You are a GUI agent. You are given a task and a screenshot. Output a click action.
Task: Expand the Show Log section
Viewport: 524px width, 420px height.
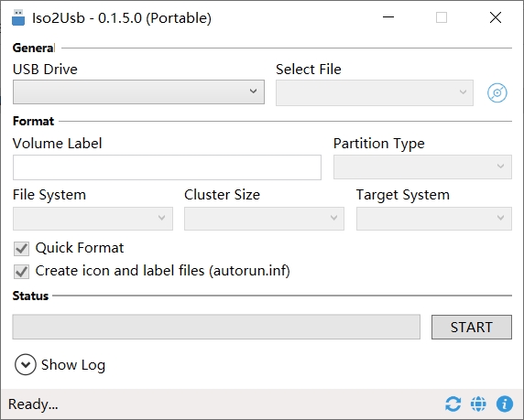[26, 364]
